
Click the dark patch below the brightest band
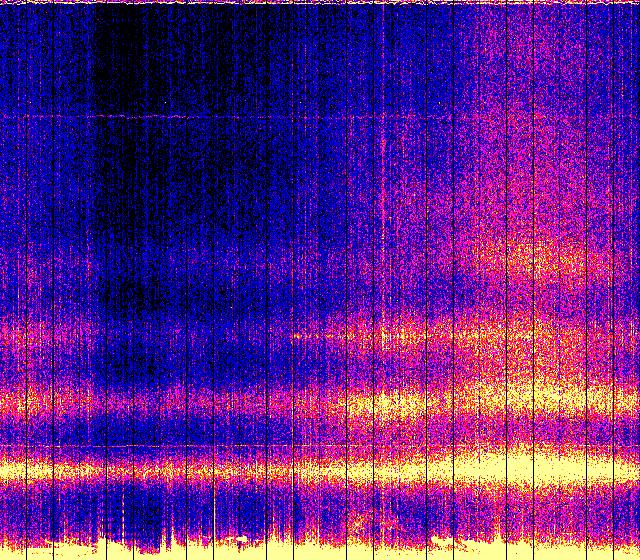click(150, 510)
